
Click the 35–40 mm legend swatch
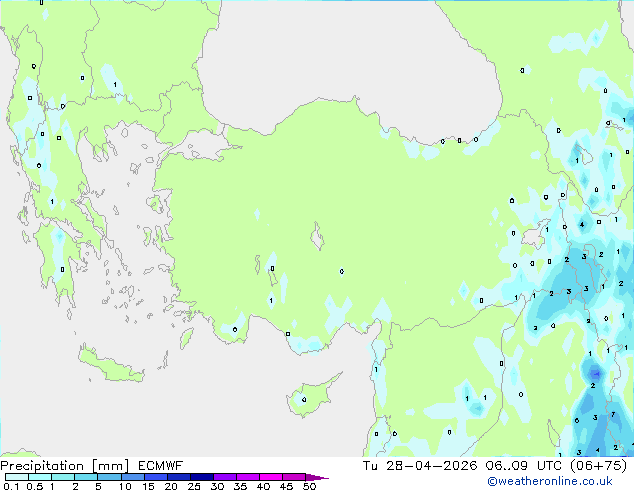pyautogui.click(x=247, y=477)
